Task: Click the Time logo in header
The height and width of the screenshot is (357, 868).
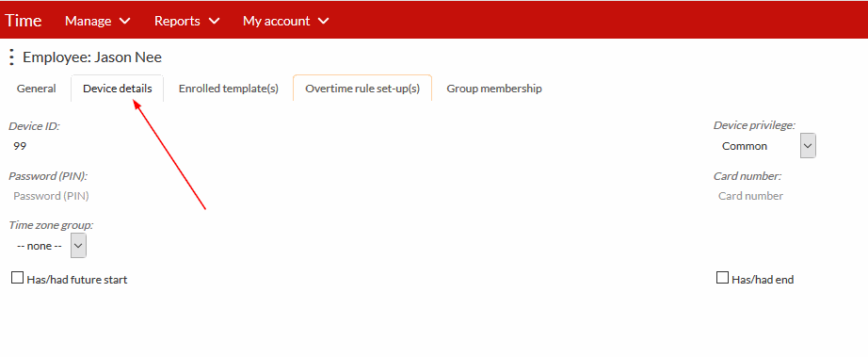Action: pyautogui.click(x=24, y=21)
